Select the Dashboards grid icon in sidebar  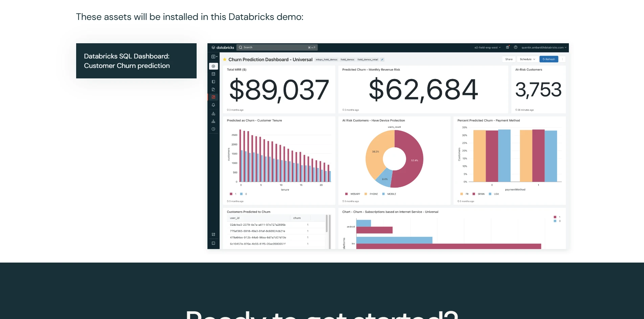[x=213, y=97]
